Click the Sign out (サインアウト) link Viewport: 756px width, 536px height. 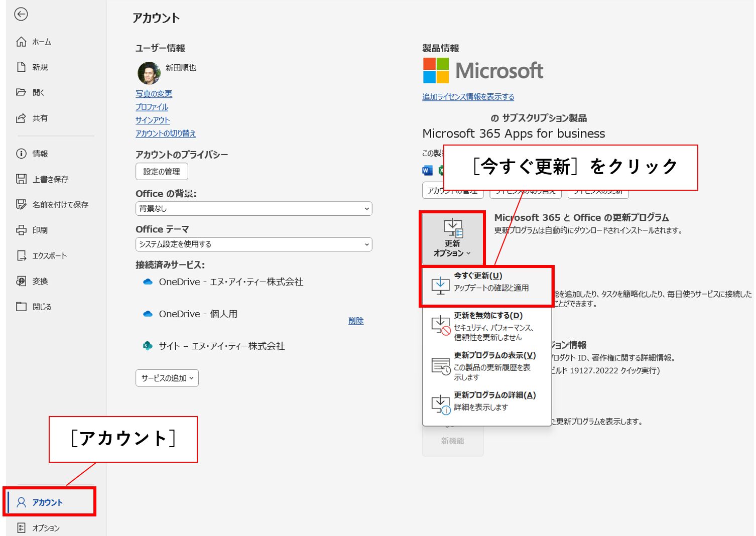(153, 120)
